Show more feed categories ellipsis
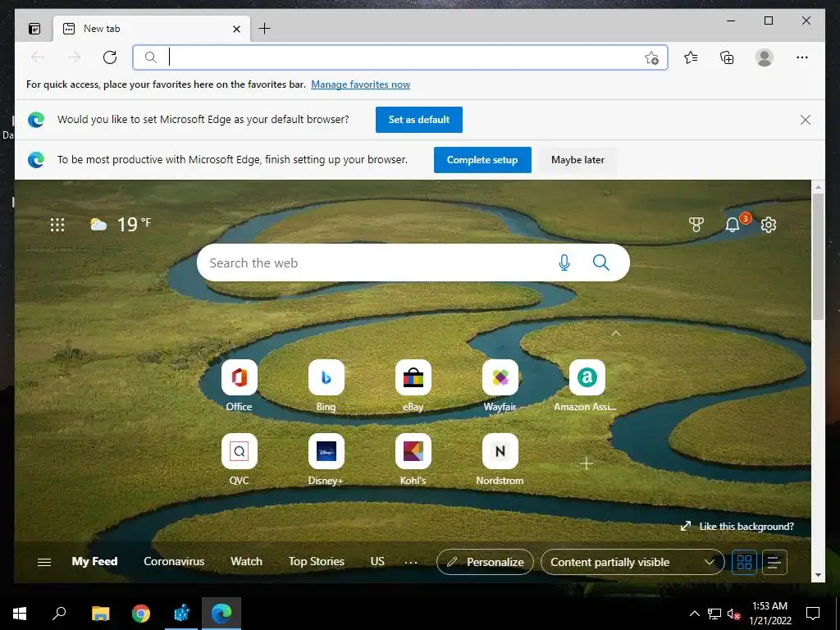The image size is (840, 630). [x=411, y=562]
